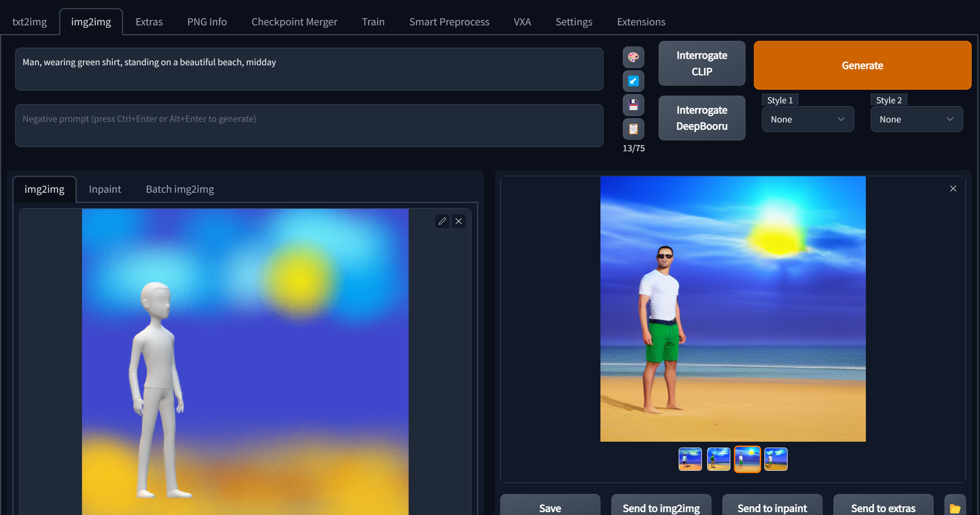Click the palette random artist icon

click(633, 57)
